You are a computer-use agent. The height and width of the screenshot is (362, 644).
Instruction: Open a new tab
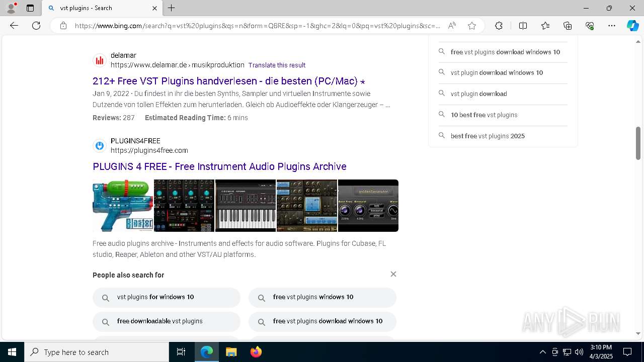click(172, 8)
